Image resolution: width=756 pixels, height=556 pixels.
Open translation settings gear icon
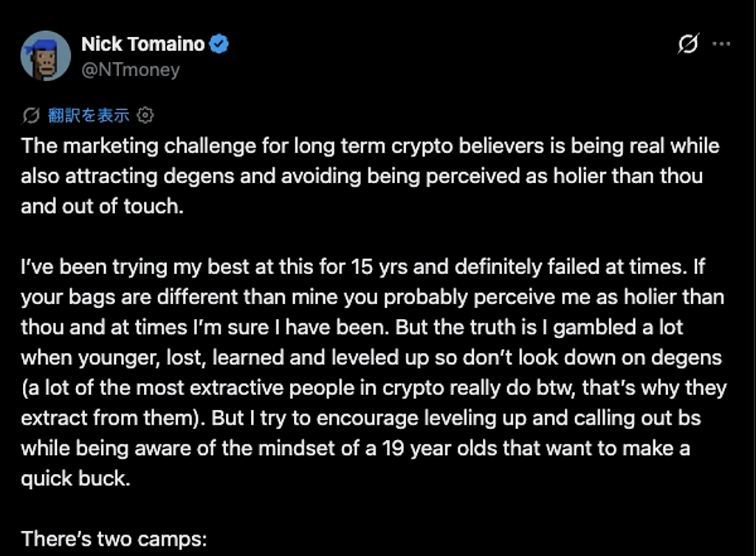pyautogui.click(x=145, y=115)
